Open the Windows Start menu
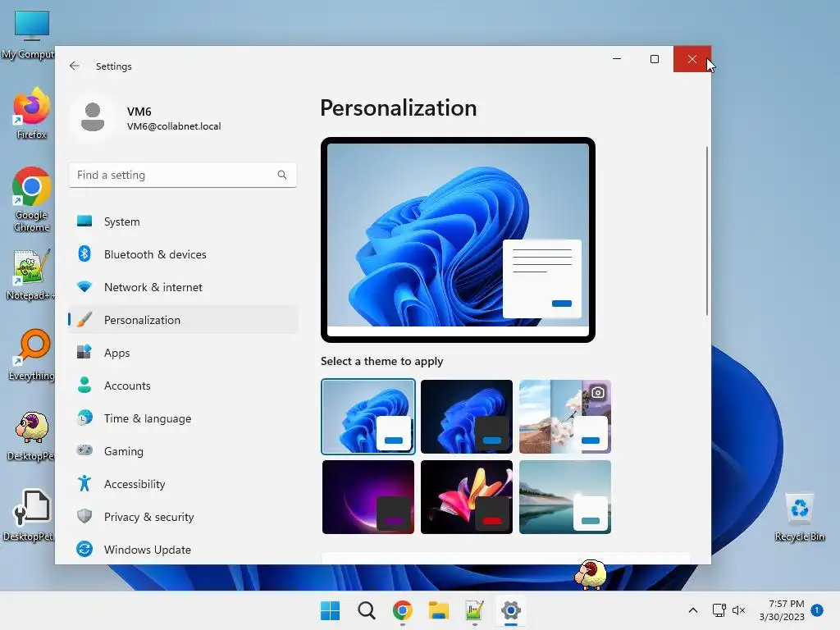840x630 pixels. (330, 610)
